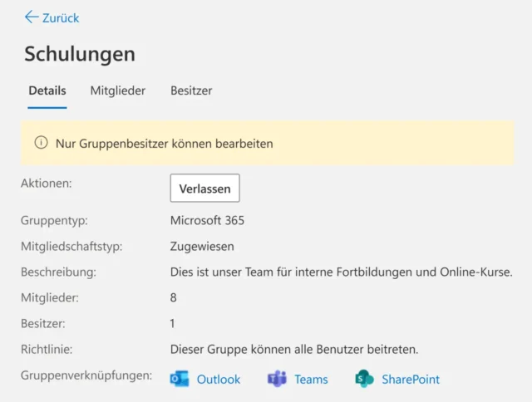Click the policy text 'Dieser Gruppe können alle Benutzer beitreten.'
Image resolution: width=532 pixels, height=402 pixels.
point(294,349)
